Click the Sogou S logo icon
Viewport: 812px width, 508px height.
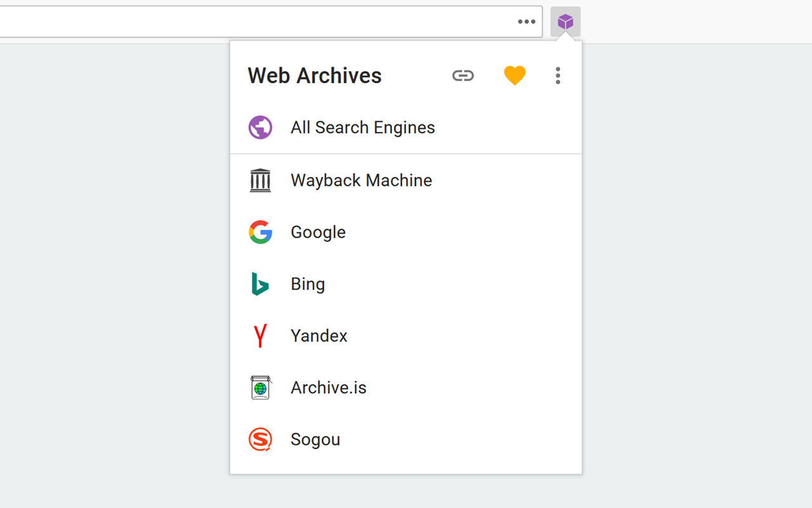point(260,439)
